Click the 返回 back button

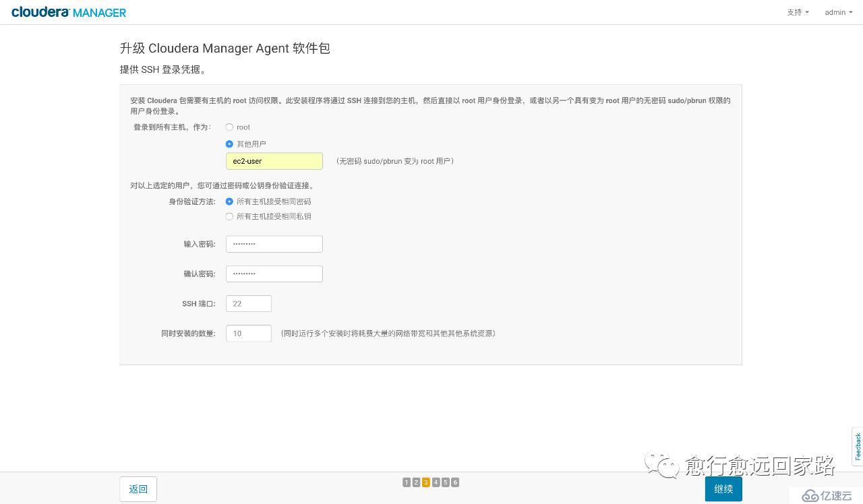[x=138, y=489]
